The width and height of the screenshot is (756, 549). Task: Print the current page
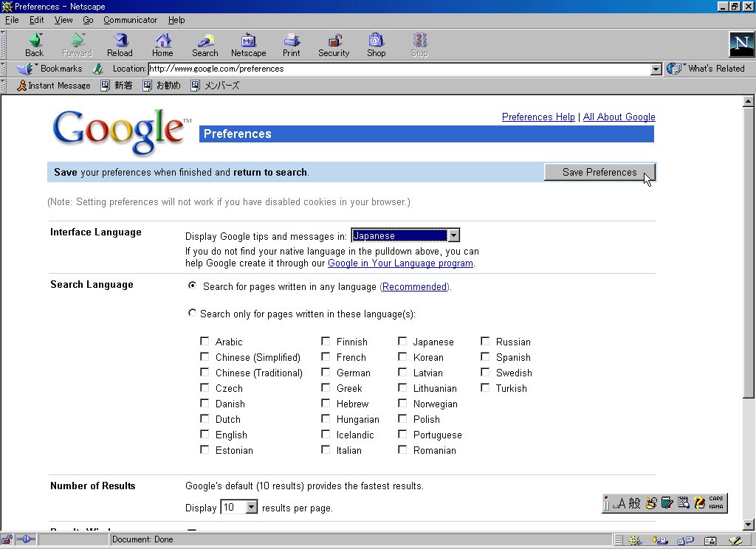[291, 45]
